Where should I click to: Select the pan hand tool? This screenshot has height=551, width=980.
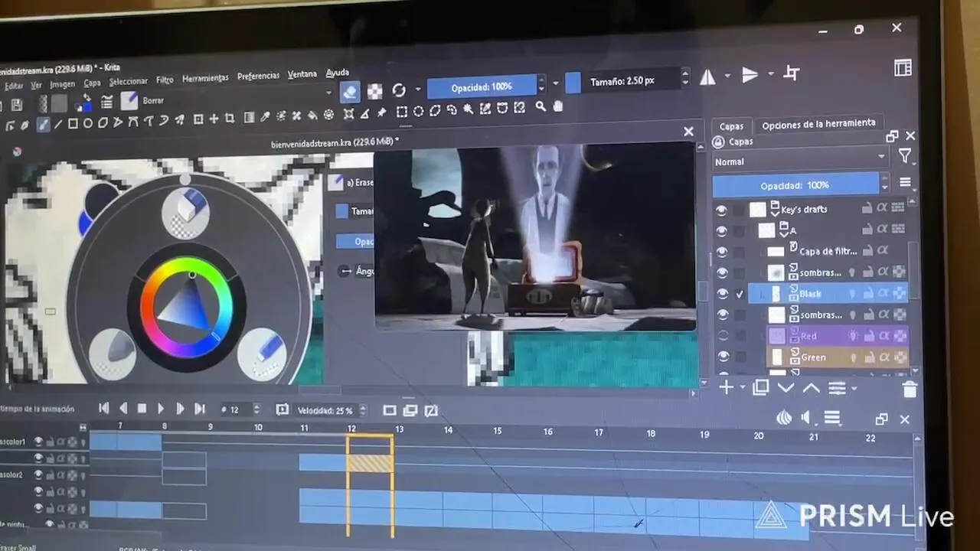(x=558, y=106)
